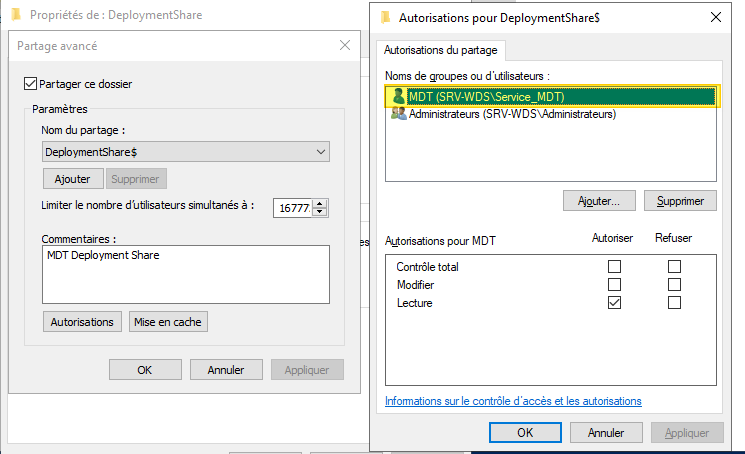The height and width of the screenshot is (454, 745).
Task: Click Supprimer in the Autorisations window
Action: point(680,201)
